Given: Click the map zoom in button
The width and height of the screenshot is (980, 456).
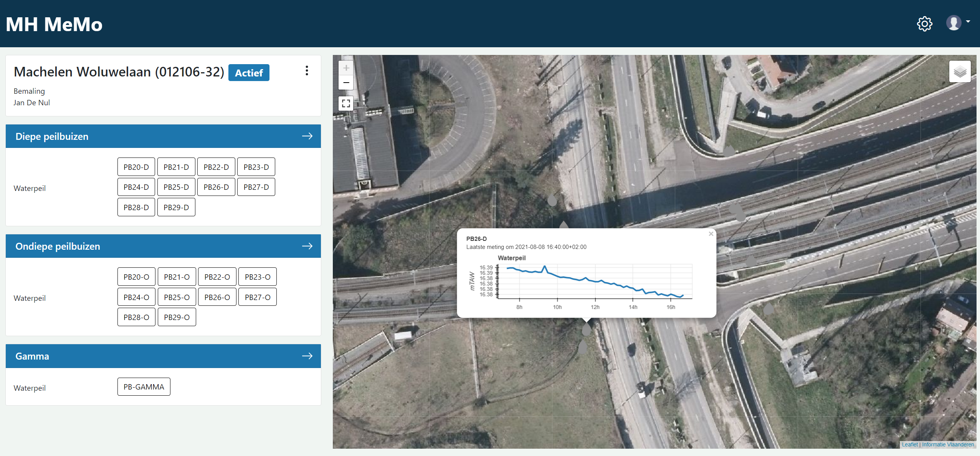Looking at the screenshot, I should (x=346, y=68).
